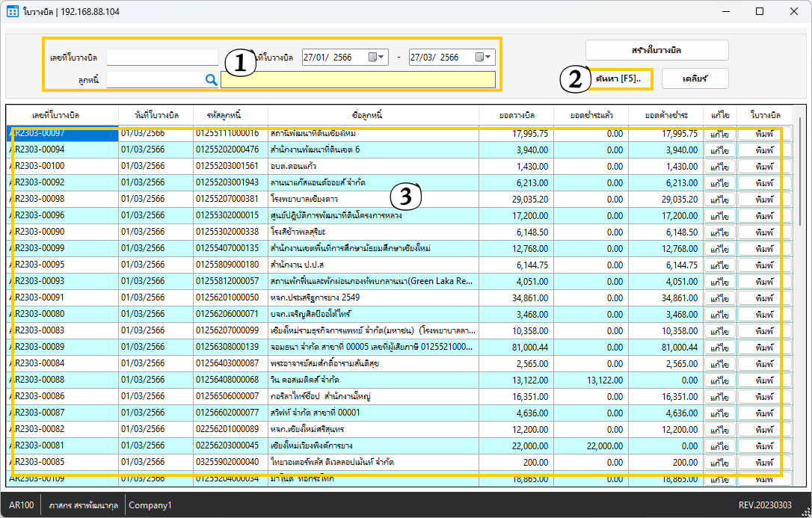Viewport: 812px width, 518px height.
Task: Click แก้ไข for invoice AR2303-00089
Action: point(720,348)
